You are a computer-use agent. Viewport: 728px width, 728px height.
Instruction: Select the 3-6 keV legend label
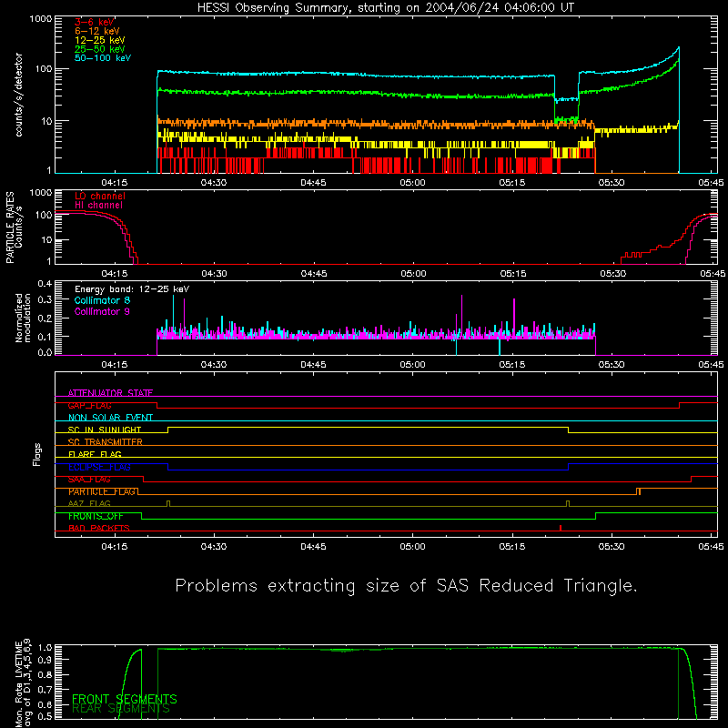(x=95, y=22)
